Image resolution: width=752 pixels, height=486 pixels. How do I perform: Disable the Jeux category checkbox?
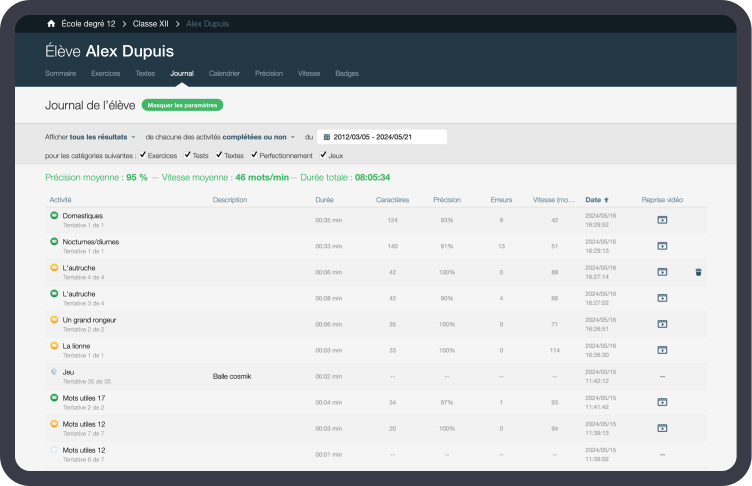coord(323,155)
